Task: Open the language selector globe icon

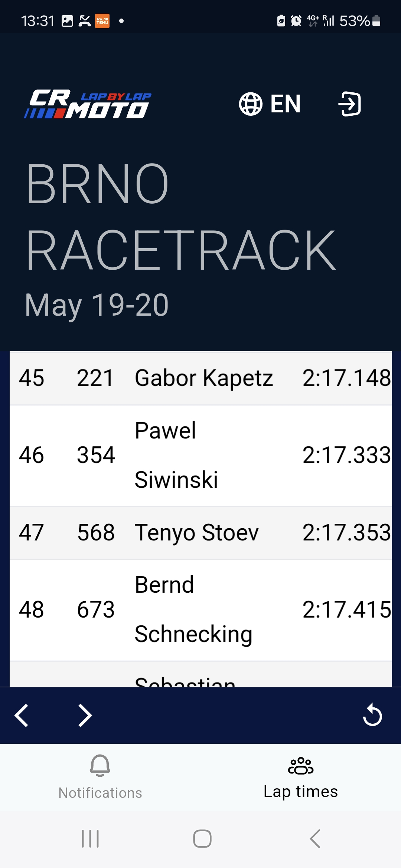Action: [x=251, y=104]
